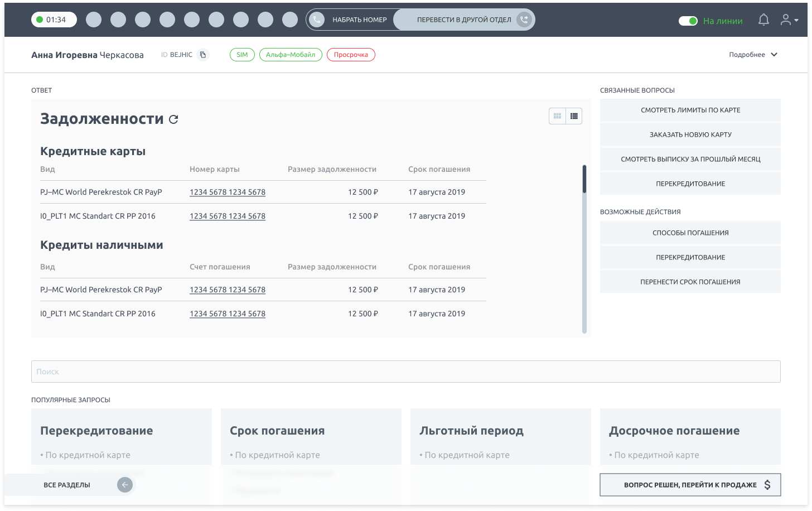
Task: Click По кредитной карте under Перекредитование
Action: tap(85, 455)
